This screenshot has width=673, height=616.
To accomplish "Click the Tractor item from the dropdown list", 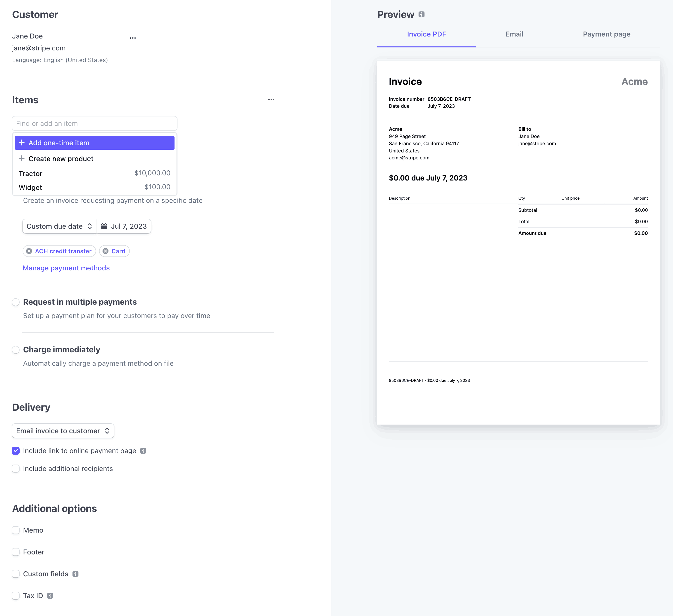I will [x=94, y=173].
